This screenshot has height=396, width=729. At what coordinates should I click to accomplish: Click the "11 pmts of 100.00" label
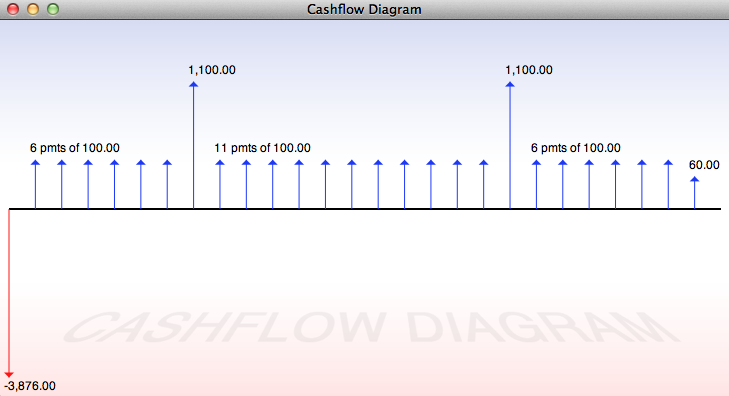click(x=262, y=148)
